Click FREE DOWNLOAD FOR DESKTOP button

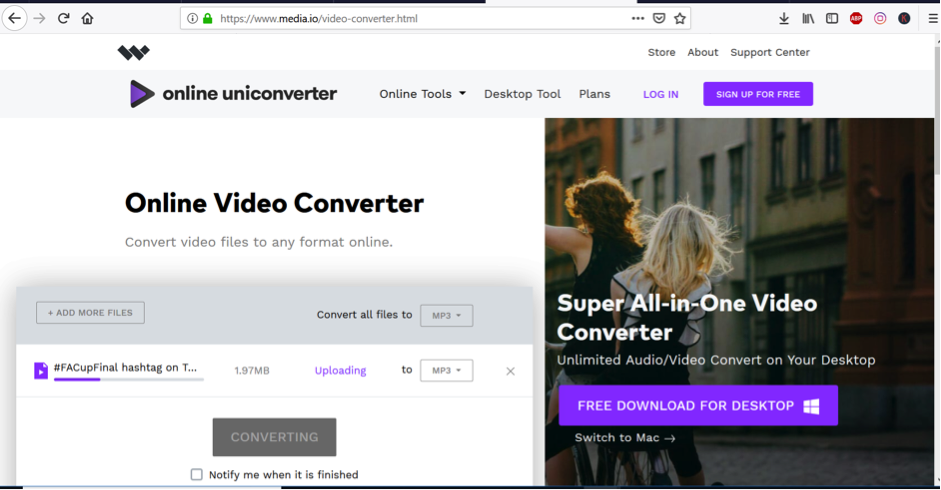click(x=698, y=405)
